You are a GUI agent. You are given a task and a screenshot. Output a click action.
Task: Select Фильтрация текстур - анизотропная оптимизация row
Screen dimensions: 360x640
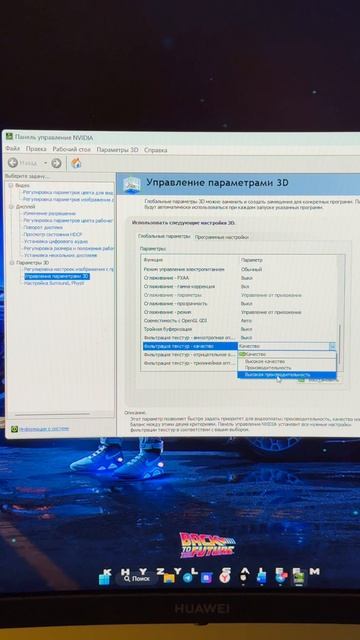coord(239,338)
